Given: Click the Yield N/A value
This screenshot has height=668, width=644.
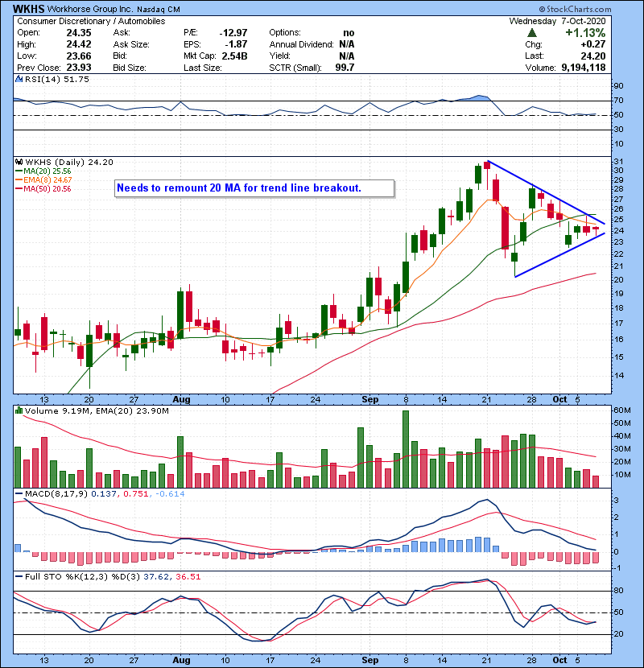Looking at the screenshot, I should point(347,56).
